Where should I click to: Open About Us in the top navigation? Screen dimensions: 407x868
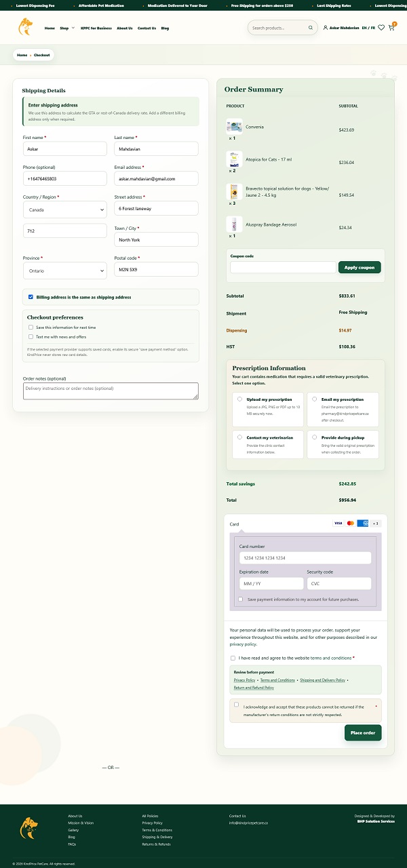tap(125, 28)
